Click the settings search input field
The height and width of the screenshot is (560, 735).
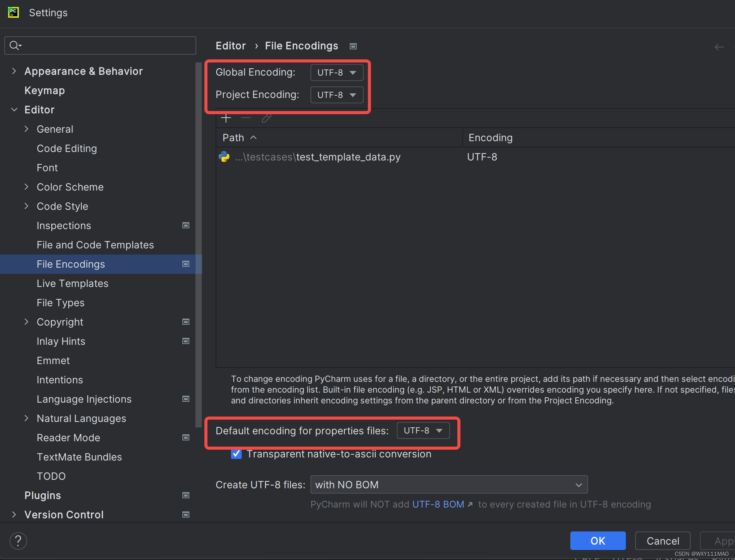point(100,46)
